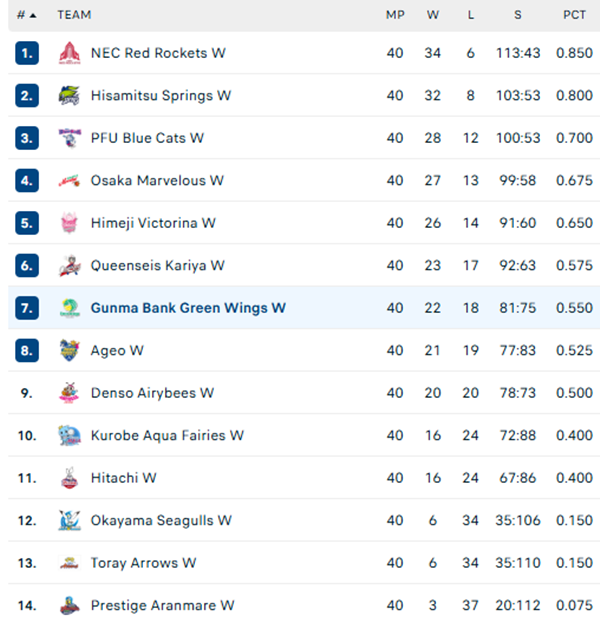Viewport: 600px width, 622px height.
Task: Click the Himeji Victorina team logo
Action: pos(69,223)
